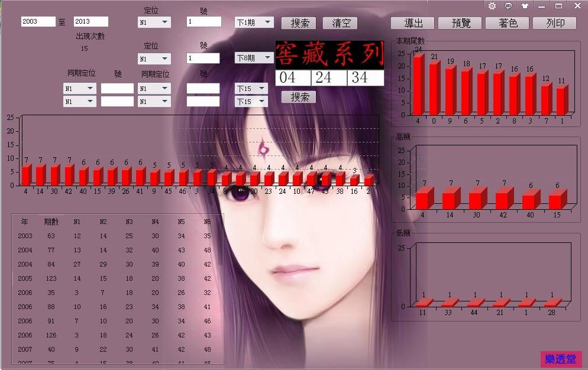This screenshot has width=588, height=370.
Task: Click the number box showing 04
Action: (x=293, y=77)
